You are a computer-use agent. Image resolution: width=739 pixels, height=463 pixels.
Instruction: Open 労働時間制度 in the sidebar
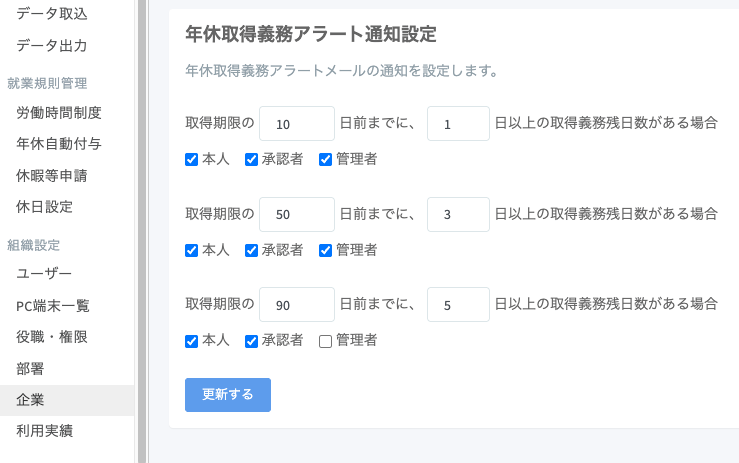pos(59,113)
